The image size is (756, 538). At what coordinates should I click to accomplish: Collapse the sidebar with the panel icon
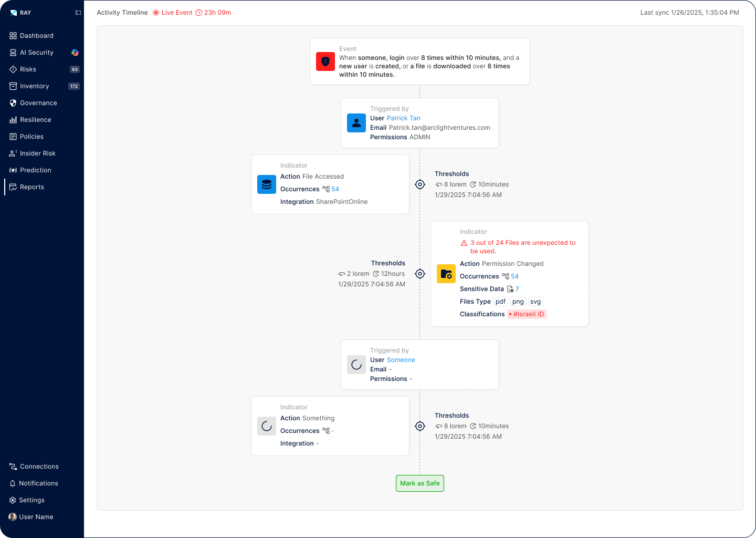pos(78,13)
